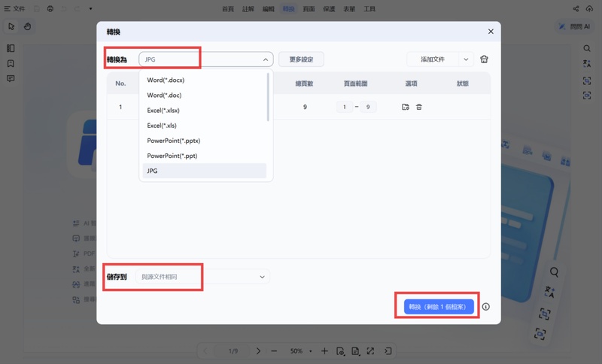Click the end page field showing 9
This screenshot has width=602, height=364.
tap(368, 107)
